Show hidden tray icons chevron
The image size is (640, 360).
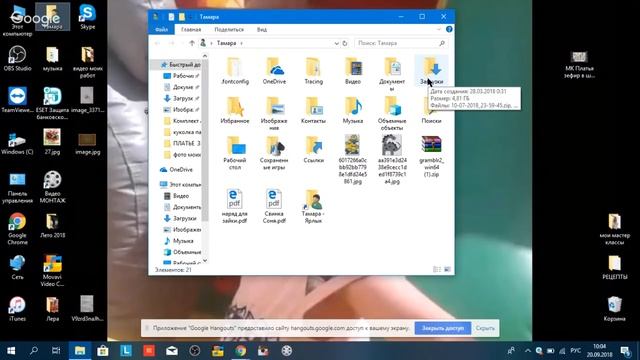pos(528,351)
